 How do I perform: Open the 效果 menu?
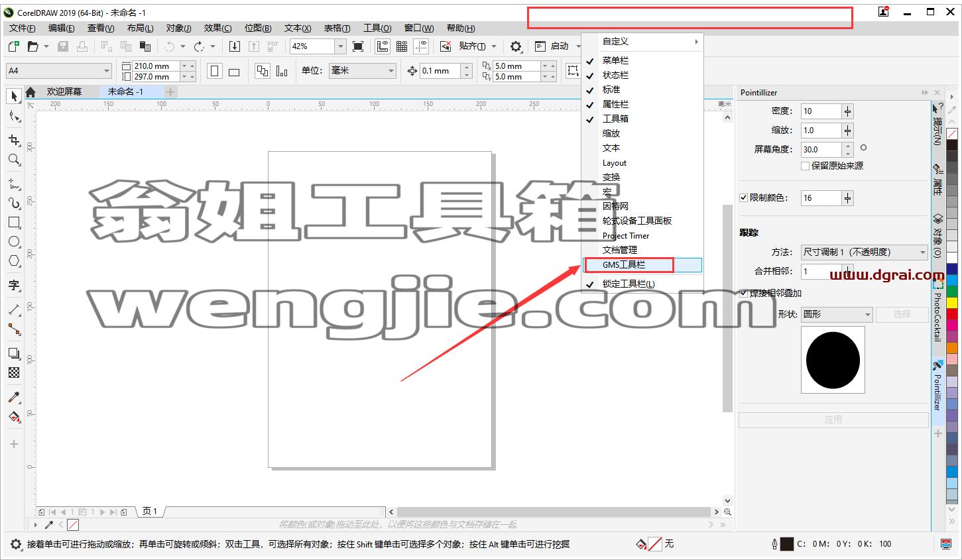217,28
